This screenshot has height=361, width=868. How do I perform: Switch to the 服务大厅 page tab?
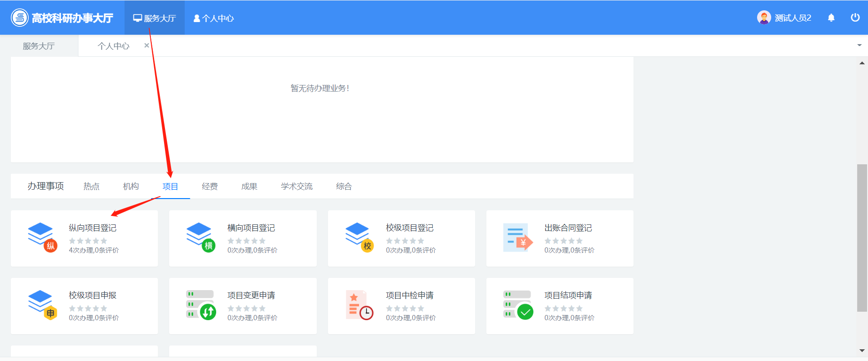[x=39, y=46]
